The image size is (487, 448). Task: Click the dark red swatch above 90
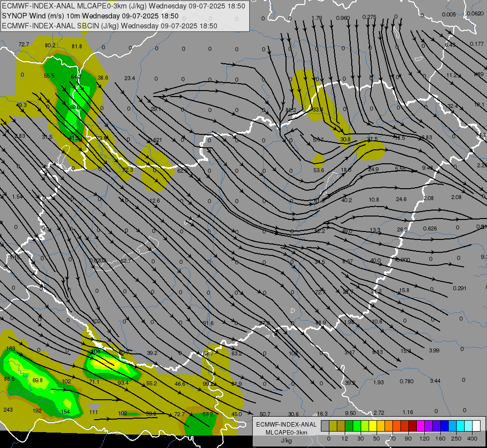[x=412, y=426]
